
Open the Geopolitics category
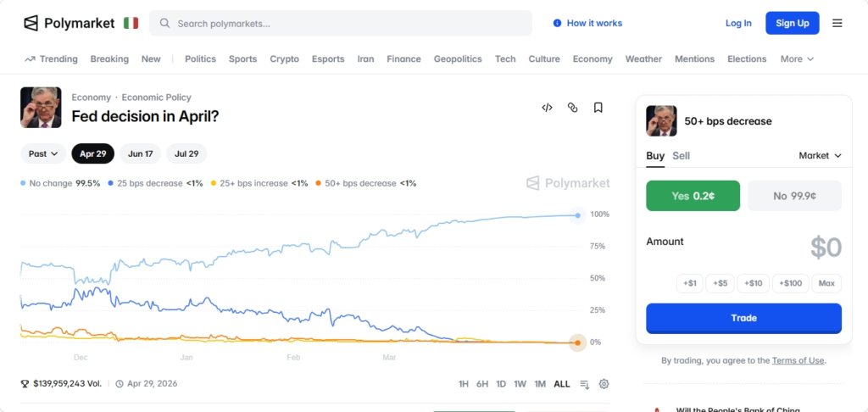(458, 58)
